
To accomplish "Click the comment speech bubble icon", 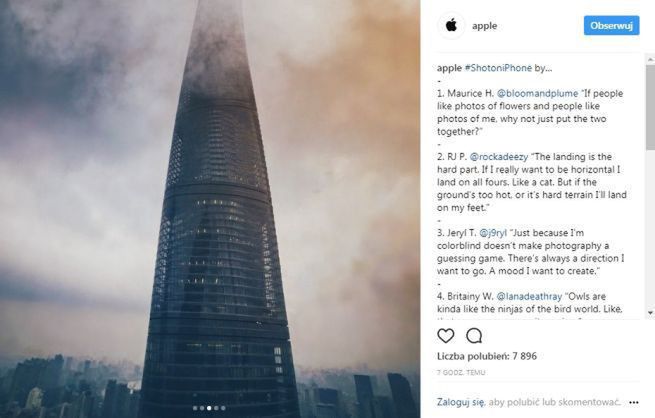I will point(474,336).
